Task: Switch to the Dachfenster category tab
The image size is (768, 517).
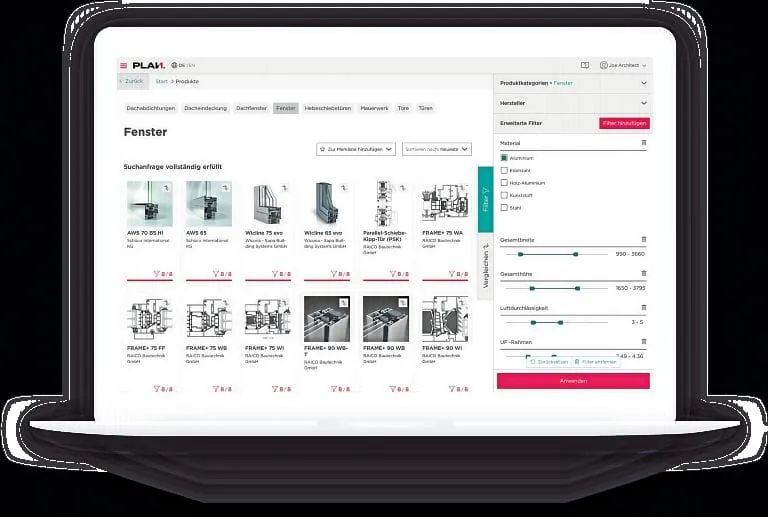Action: [x=252, y=107]
